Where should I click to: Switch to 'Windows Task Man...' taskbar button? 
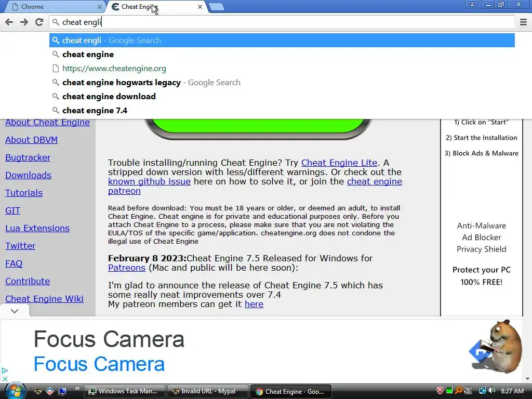tap(124, 391)
